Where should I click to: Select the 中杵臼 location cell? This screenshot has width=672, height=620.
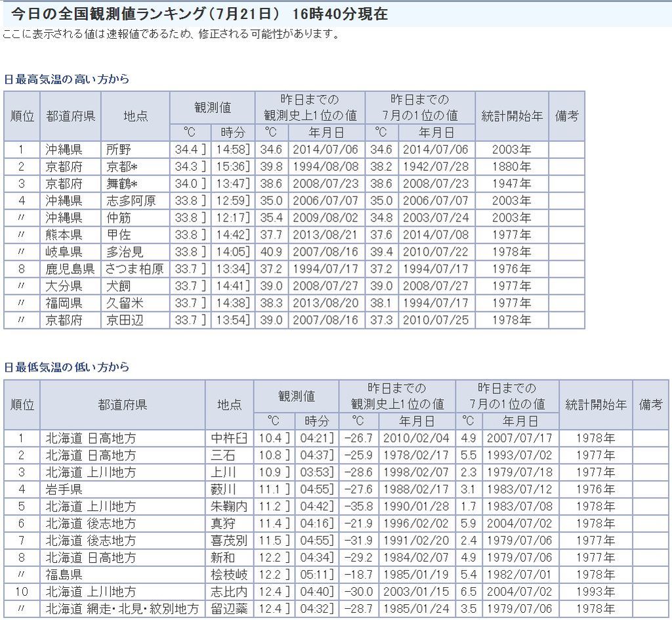(x=229, y=438)
